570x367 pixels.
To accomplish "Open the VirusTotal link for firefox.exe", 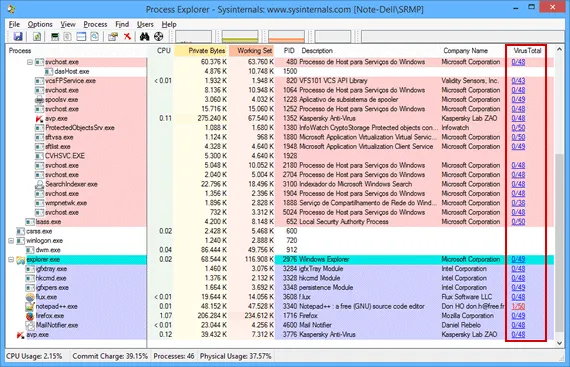I will (x=518, y=316).
